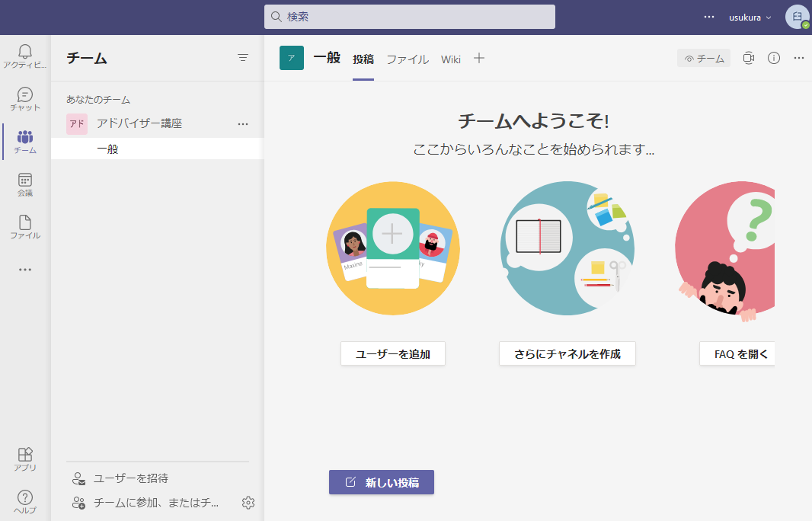Start a meeting with the video camera icon
The height and width of the screenshot is (521, 812).
tap(749, 58)
